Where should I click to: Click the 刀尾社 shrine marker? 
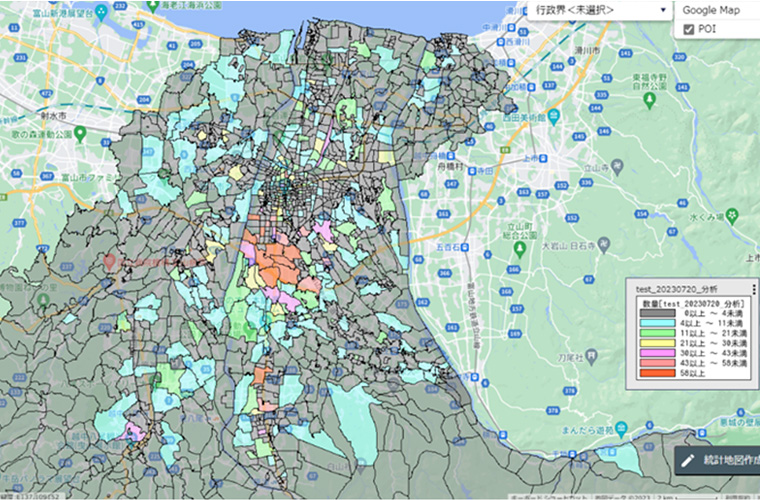tap(593, 354)
